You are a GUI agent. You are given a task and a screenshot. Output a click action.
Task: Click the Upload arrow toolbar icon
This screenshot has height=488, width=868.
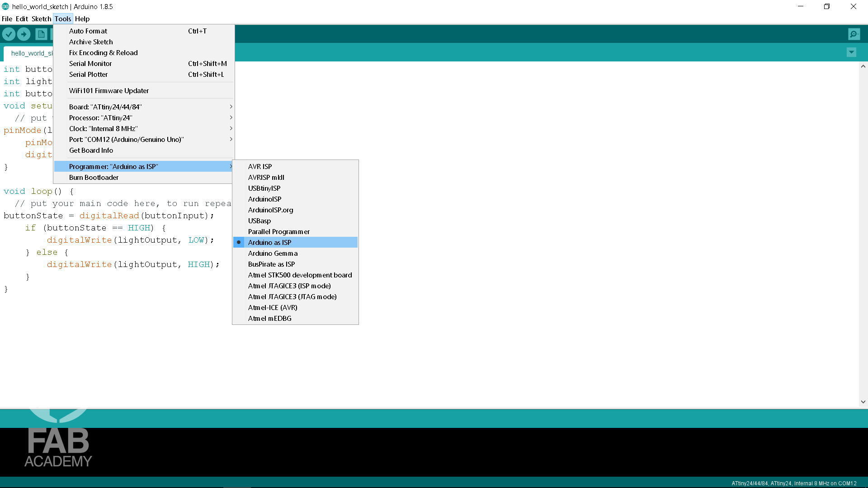tap(24, 34)
